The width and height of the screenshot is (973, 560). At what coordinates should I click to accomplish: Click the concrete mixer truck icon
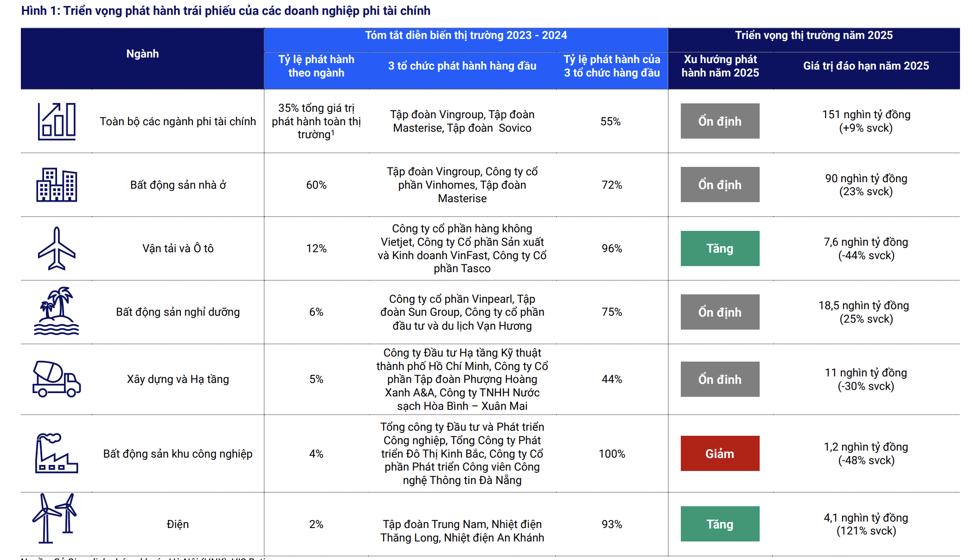(57, 379)
